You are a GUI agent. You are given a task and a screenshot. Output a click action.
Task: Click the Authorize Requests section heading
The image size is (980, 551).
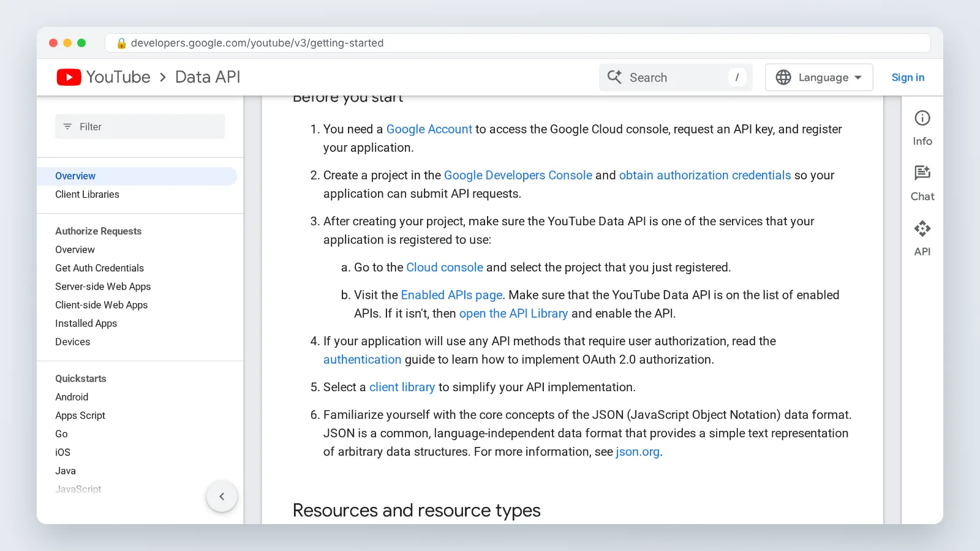click(98, 231)
